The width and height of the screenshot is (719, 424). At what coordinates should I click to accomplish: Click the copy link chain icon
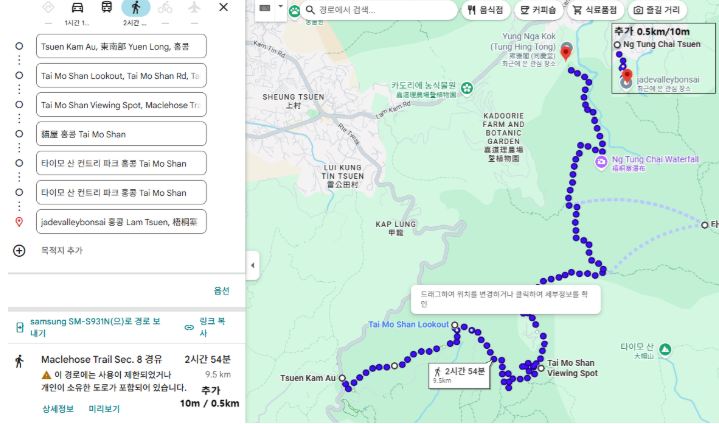click(189, 327)
